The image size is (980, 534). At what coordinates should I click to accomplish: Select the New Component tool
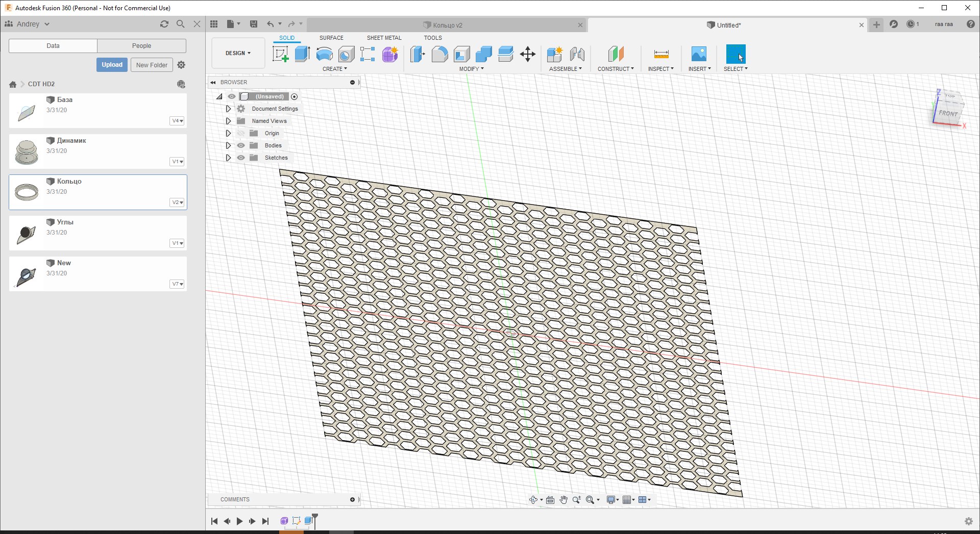point(554,54)
